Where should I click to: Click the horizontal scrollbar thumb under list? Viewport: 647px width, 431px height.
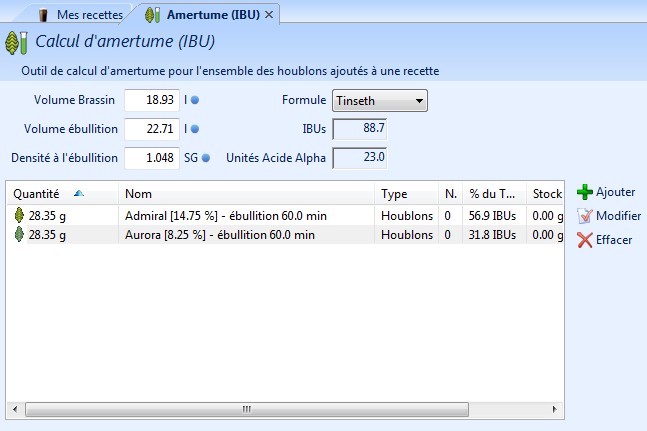click(243, 409)
